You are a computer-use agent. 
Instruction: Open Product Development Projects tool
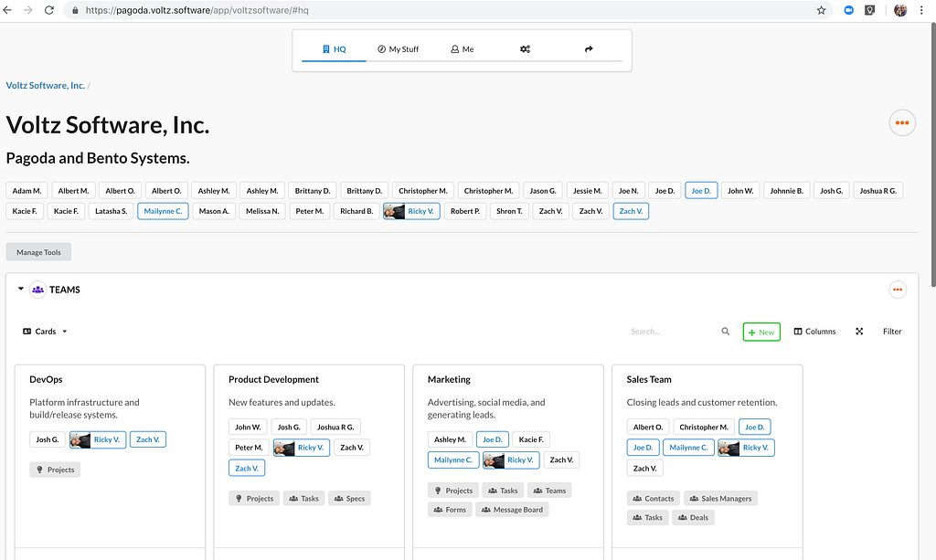point(254,499)
